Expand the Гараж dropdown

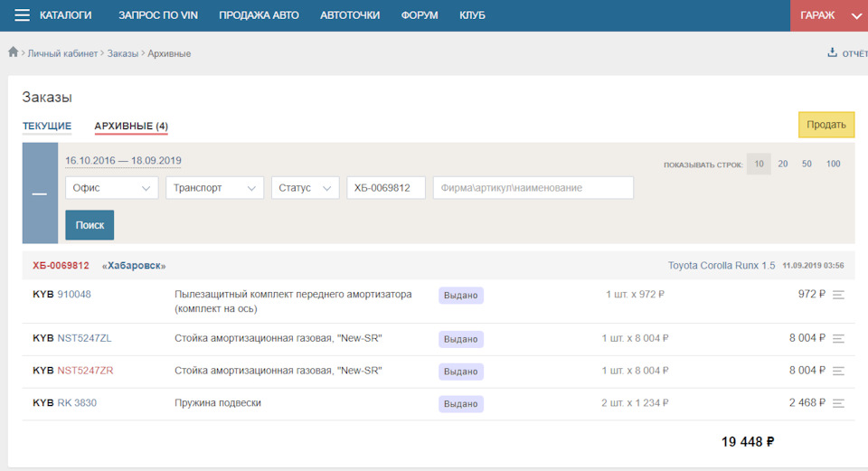coord(829,15)
